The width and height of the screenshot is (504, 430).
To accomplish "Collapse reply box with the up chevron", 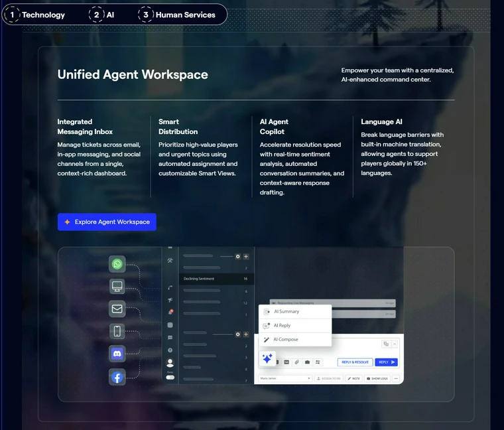I will [x=395, y=344].
